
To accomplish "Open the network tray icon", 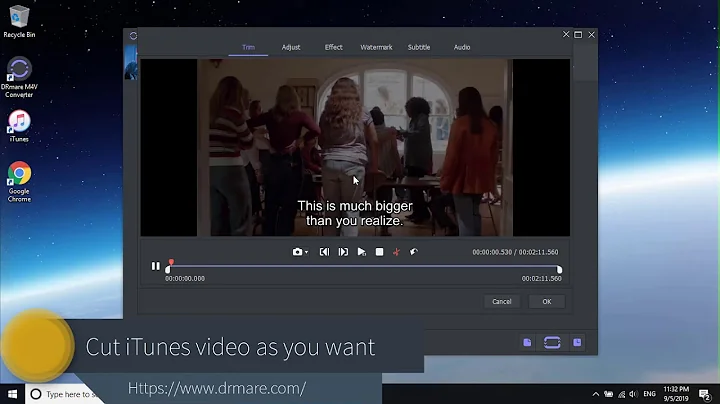I will point(621,394).
